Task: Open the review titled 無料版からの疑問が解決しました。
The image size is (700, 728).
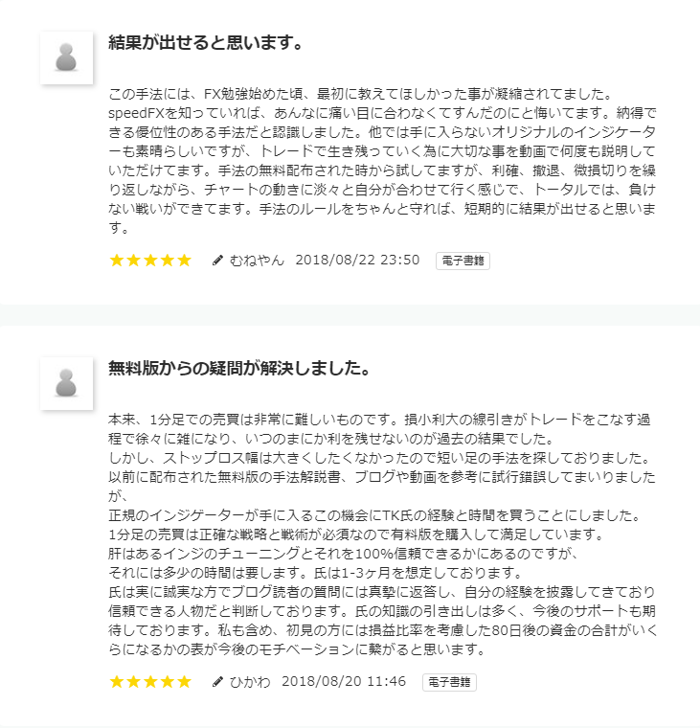Action: [239, 369]
